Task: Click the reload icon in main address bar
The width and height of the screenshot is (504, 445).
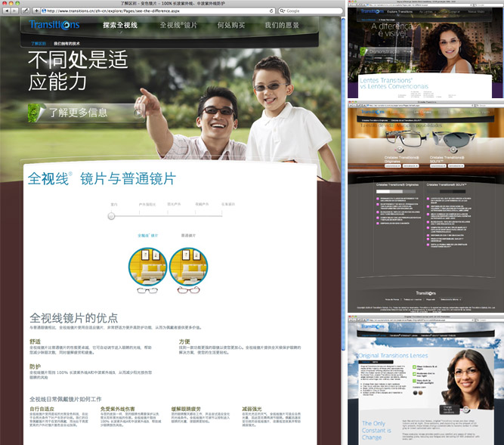Action: (x=271, y=11)
